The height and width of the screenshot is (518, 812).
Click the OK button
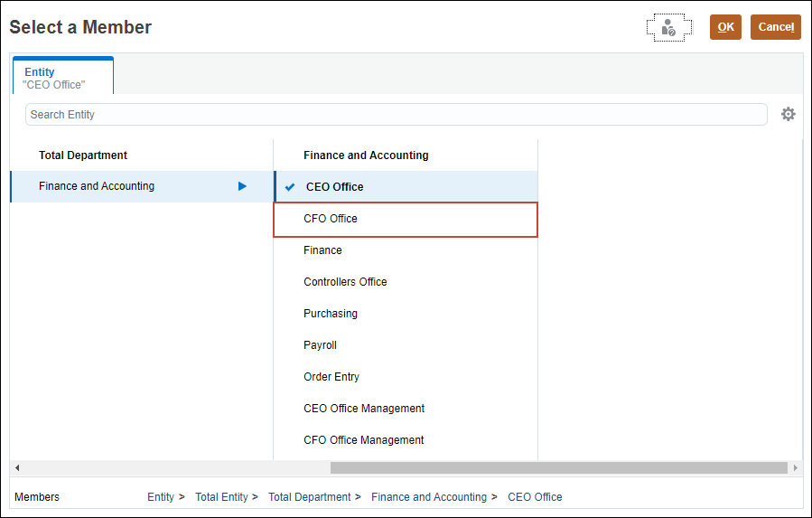point(725,27)
